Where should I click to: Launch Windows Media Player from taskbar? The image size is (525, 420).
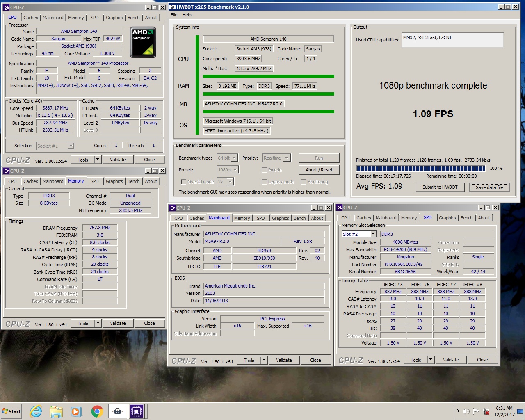pyautogui.click(x=76, y=411)
